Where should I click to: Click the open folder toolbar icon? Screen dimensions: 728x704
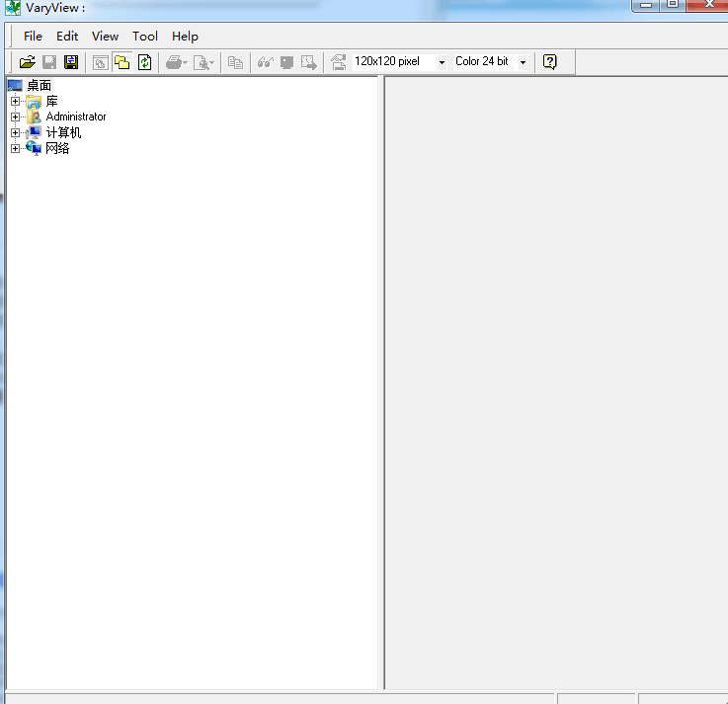[x=28, y=62]
